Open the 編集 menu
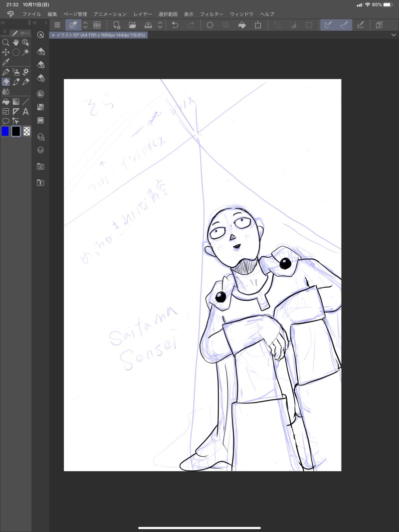This screenshot has width=399, height=532. pyautogui.click(x=52, y=14)
